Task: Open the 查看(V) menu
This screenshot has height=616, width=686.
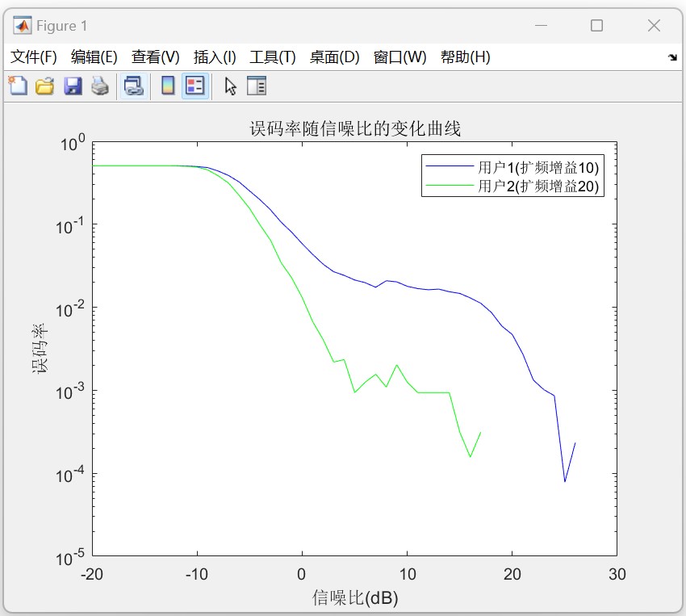Action: 155,57
